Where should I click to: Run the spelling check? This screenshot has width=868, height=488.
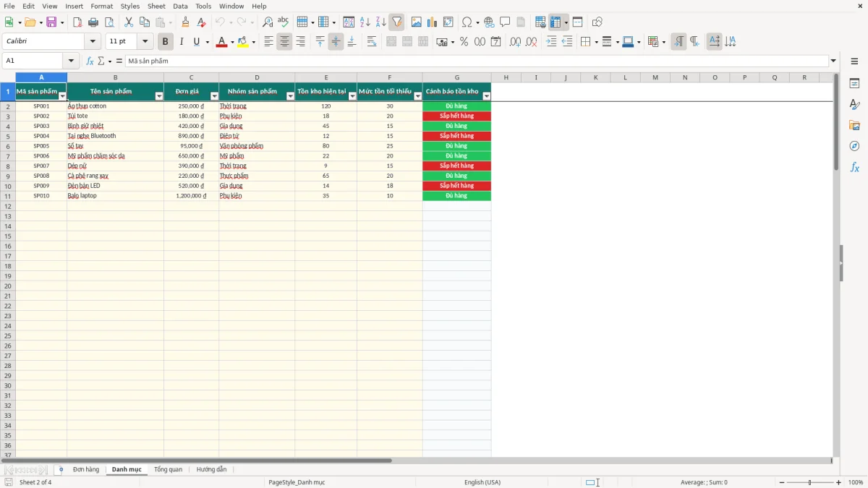tap(284, 22)
